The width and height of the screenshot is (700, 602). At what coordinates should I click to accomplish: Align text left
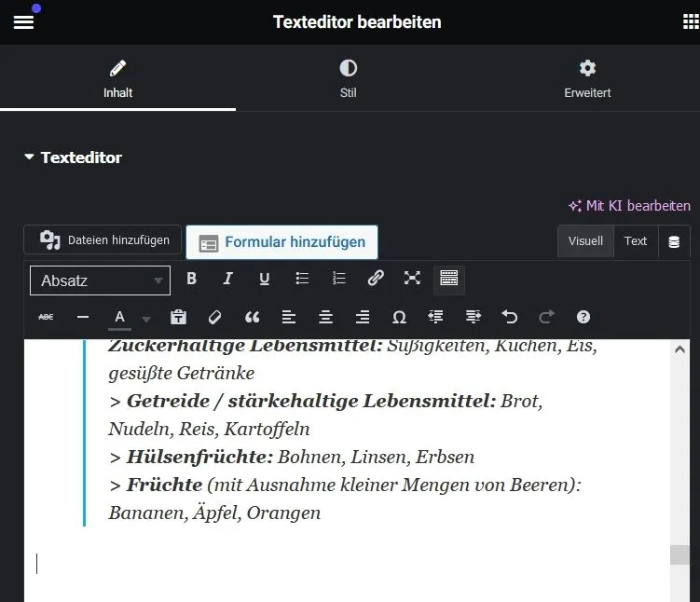pyautogui.click(x=289, y=317)
